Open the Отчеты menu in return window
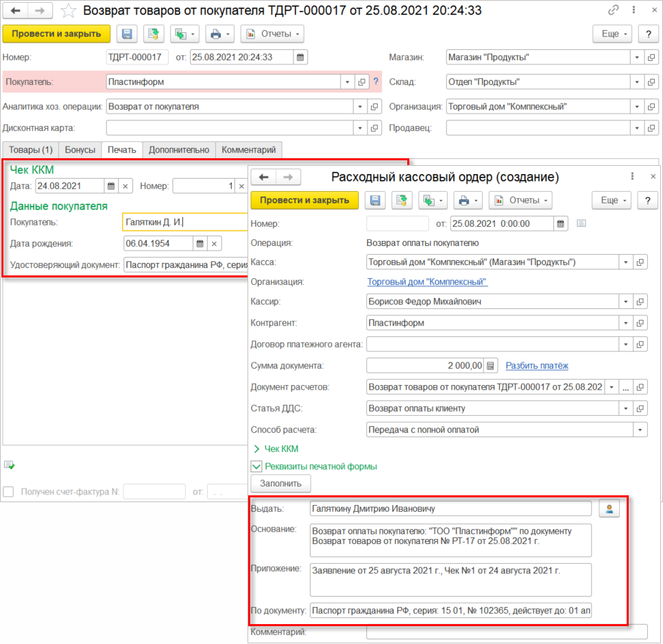 tap(272, 34)
